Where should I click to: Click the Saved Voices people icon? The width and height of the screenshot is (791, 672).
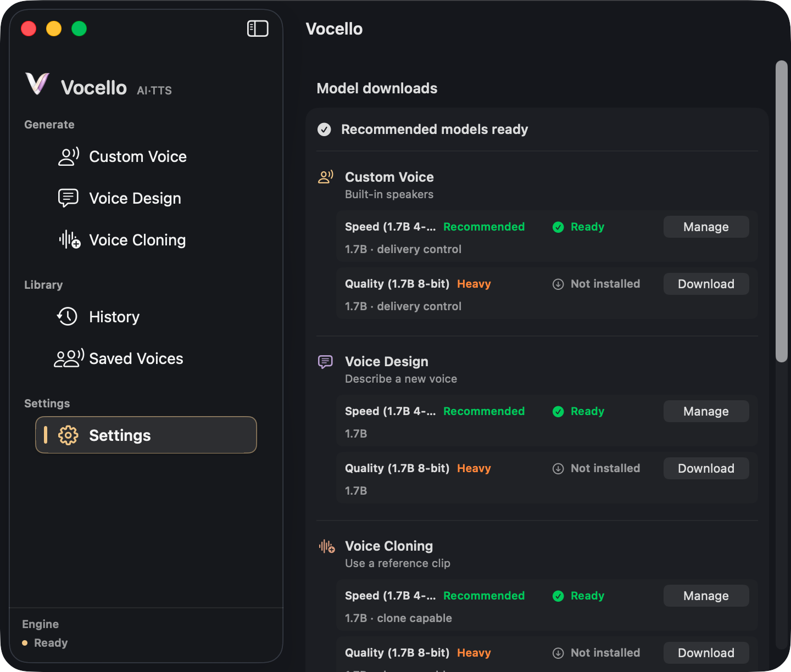tap(69, 359)
